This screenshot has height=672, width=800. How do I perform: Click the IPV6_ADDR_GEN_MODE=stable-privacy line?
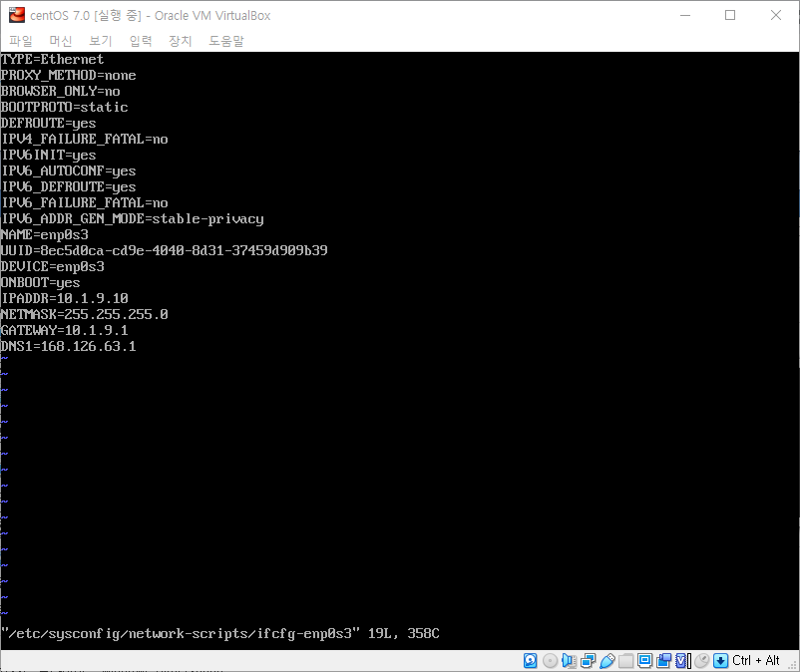click(132, 218)
